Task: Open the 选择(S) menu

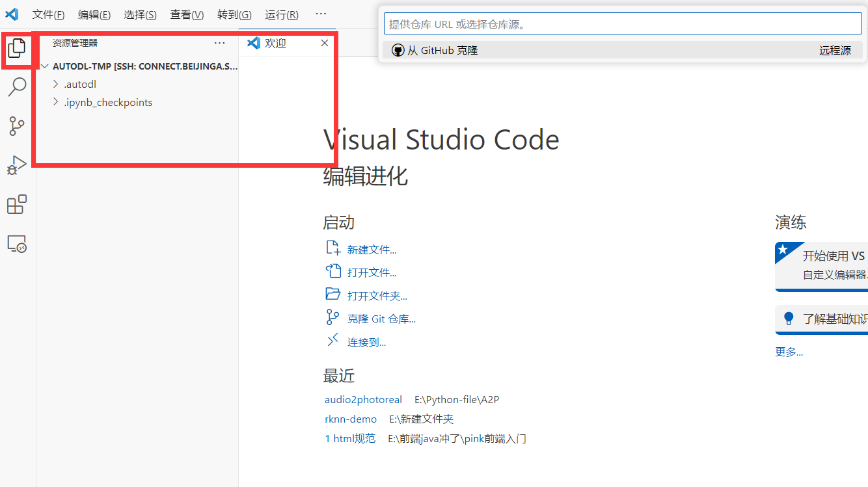Action: coord(140,14)
